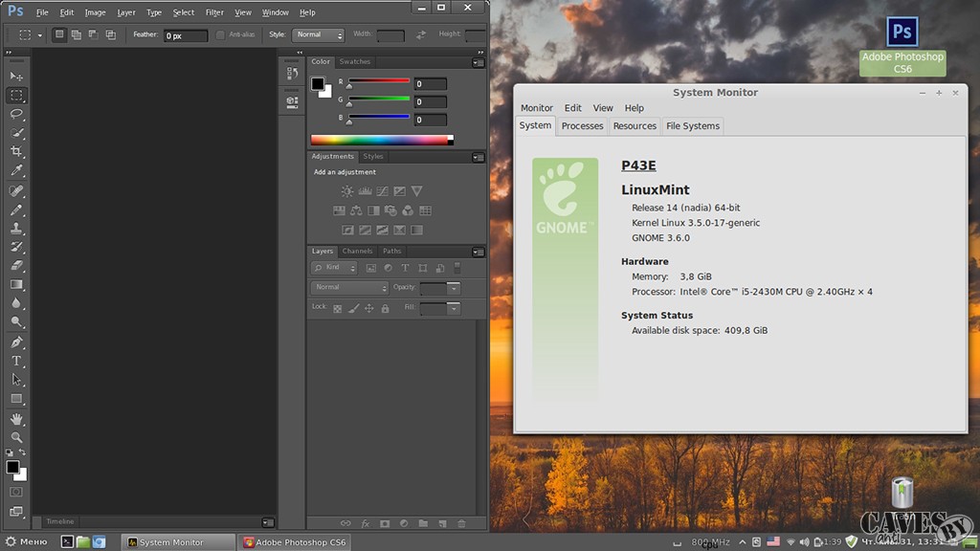Activate the Crop tool

point(16,151)
